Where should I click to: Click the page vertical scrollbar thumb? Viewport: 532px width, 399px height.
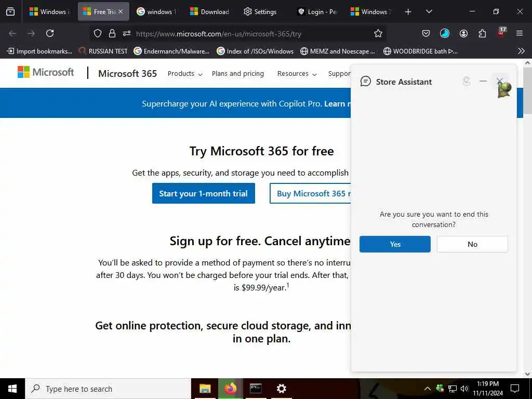[x=527, y=91]
